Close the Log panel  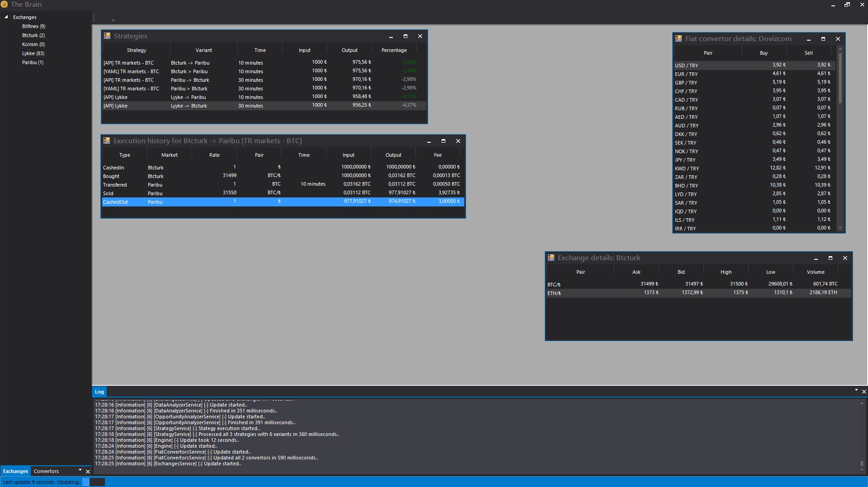click(864, 392)
